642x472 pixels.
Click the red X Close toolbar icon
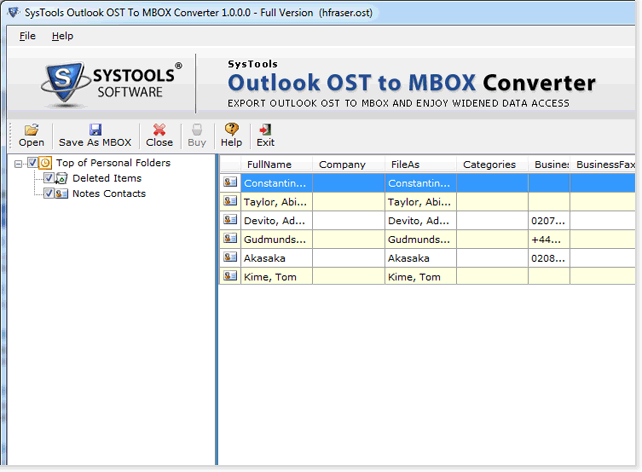pyautogui.click(x=159, y=130)
